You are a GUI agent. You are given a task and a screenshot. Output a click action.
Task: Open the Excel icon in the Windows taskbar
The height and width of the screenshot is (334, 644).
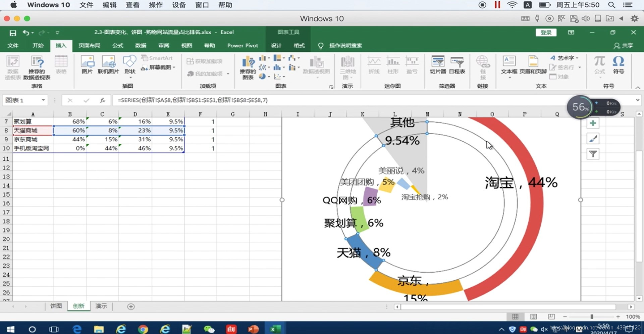tap(275, 329)
